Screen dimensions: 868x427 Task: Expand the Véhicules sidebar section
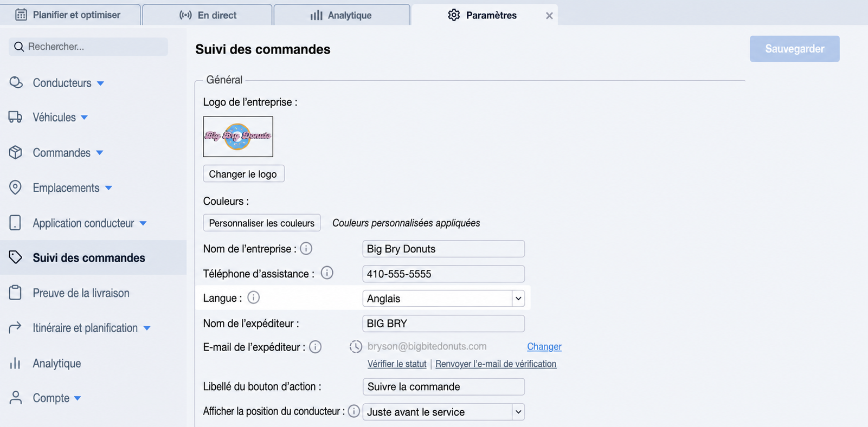tap(48, 118)
